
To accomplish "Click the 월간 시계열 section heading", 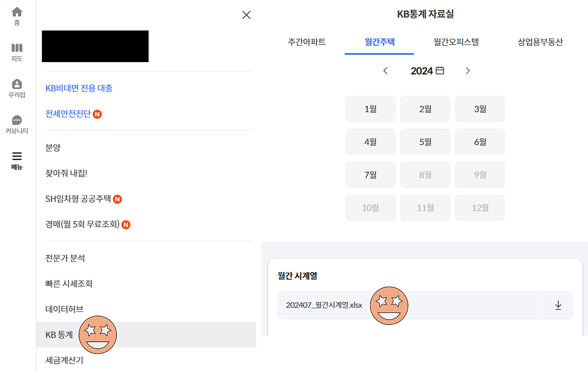I will pyautogui.click(x=297, y=276).
